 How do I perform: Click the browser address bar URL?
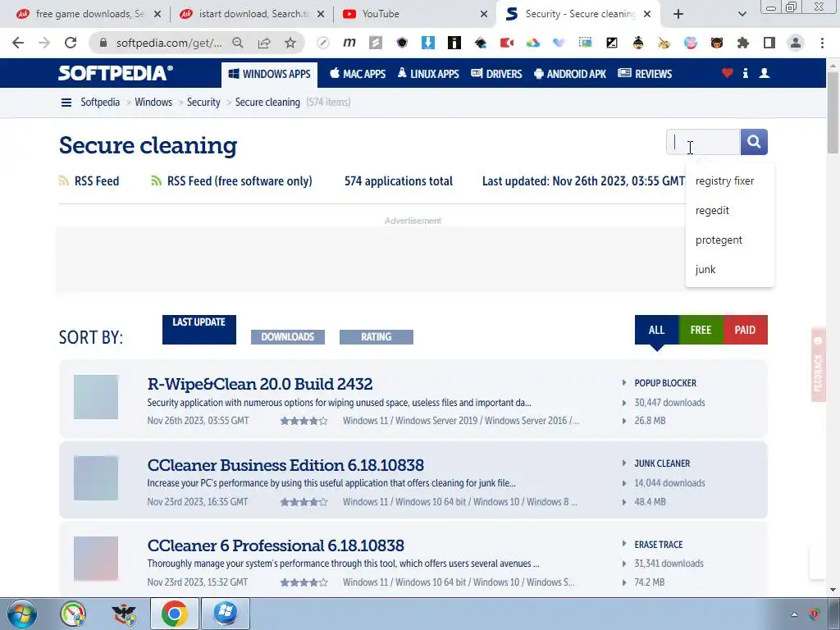(x=169, y=43)
